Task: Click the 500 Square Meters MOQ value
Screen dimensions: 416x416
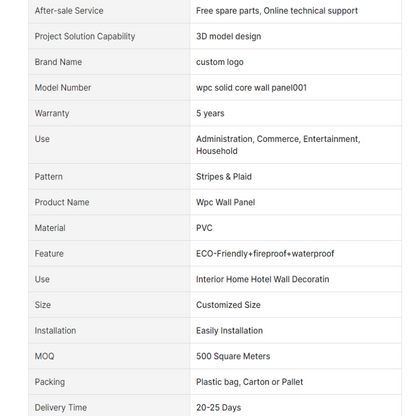Action: tap(233, 356)
